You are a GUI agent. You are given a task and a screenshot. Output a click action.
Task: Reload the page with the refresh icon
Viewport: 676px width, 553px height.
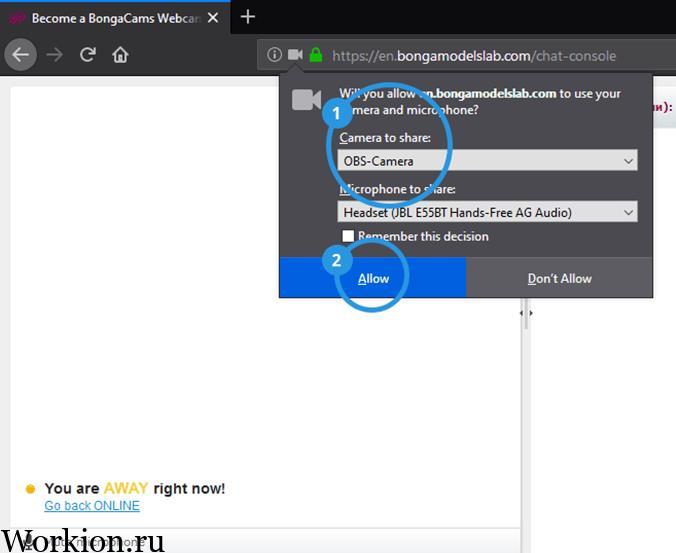[x=88, y=55]
